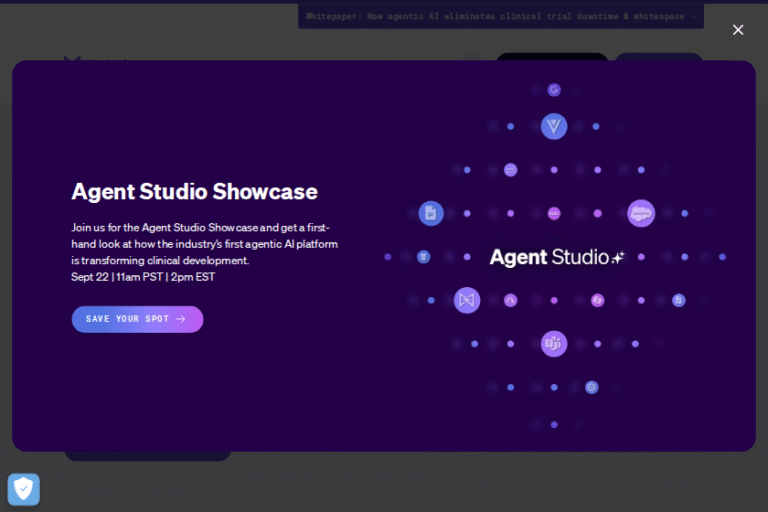Click the gear-like icon below Teams icon
This screenshot has height=512, width=768.
tap(592, 387)
